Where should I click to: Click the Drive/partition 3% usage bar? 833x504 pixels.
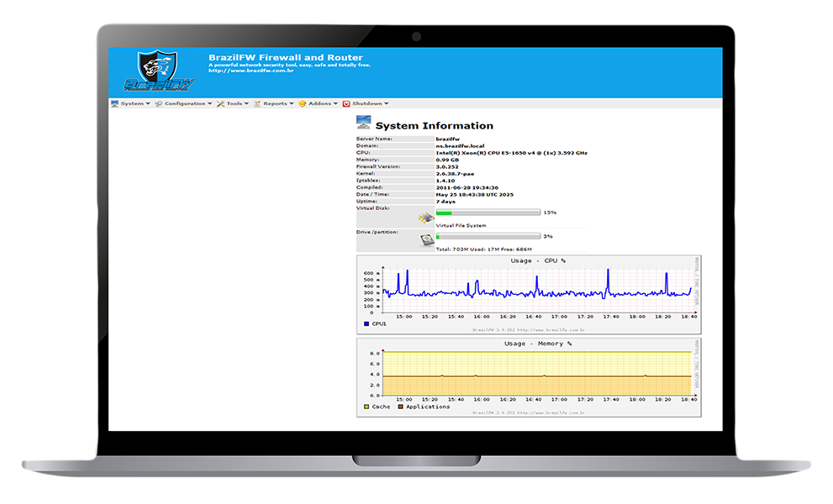coord(488,237)
